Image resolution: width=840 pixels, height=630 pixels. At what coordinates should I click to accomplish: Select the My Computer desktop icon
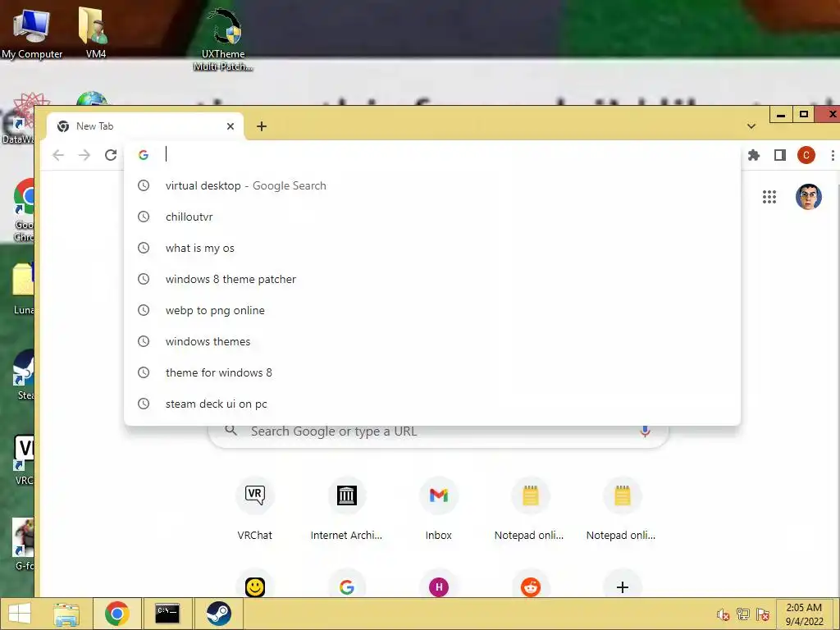click(32, 33)
